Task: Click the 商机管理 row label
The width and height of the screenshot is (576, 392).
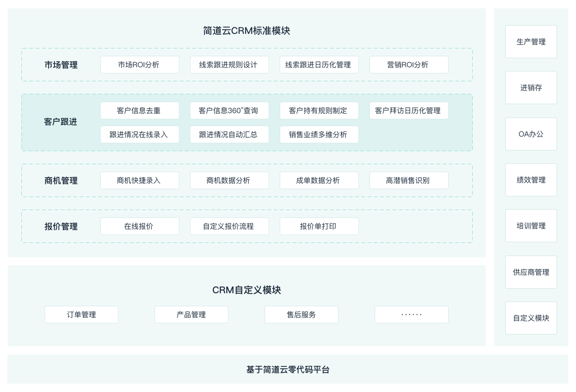Action: click(x=61, y=181)
